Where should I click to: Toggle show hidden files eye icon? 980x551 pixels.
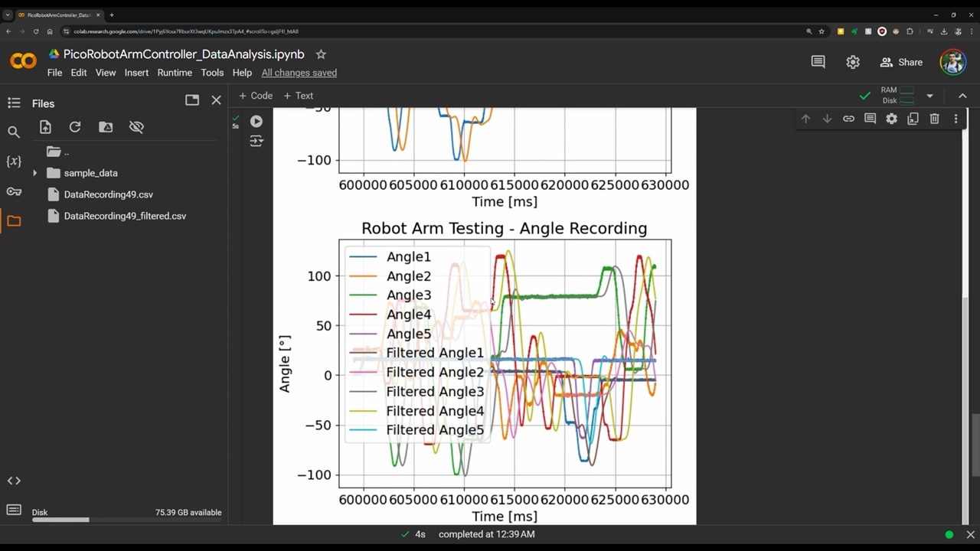coord(136,127)
